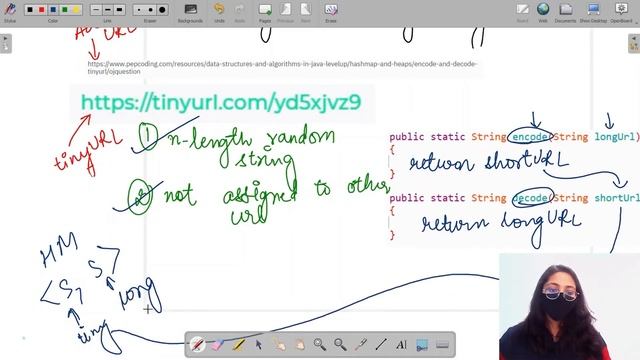Screen dimensions: 640x360
Task: Click the tinyurl.com/yd5xjvz9 link
Action: pos(221,102)
